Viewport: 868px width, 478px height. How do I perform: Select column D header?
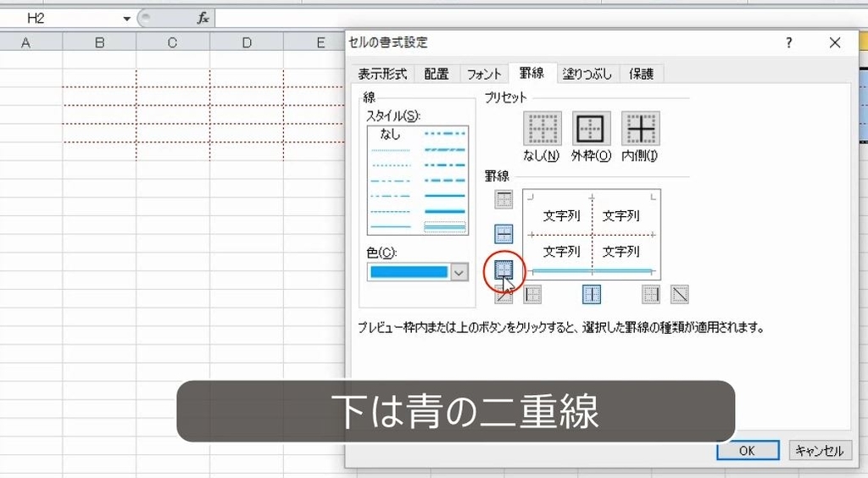(247, 42)
